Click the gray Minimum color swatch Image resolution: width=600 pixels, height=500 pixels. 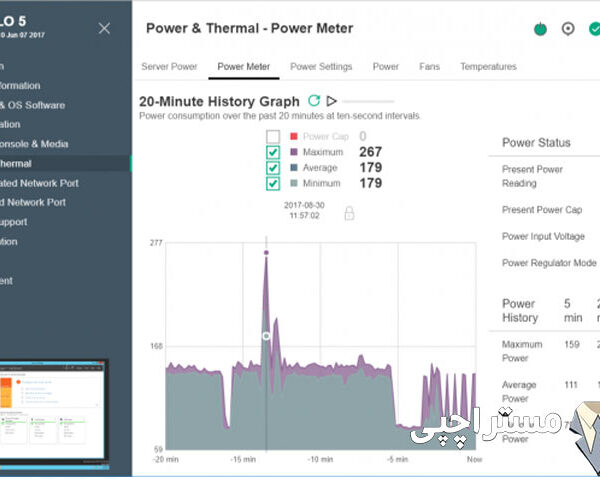pyautogui.click(x=294, y=183)
